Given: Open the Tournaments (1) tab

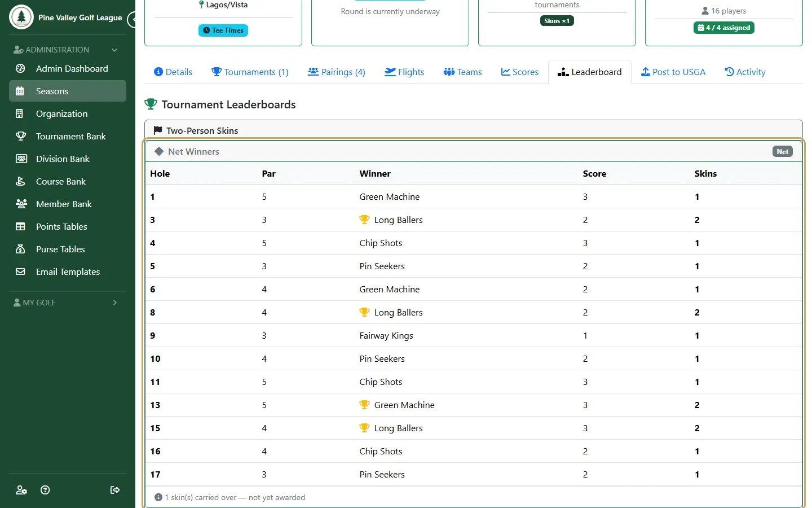Looking at the screenshot, I should coord(250,72).
